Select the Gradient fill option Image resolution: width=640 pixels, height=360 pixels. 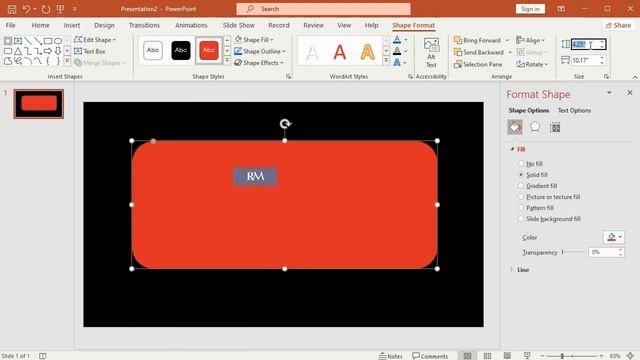(538, 186)
